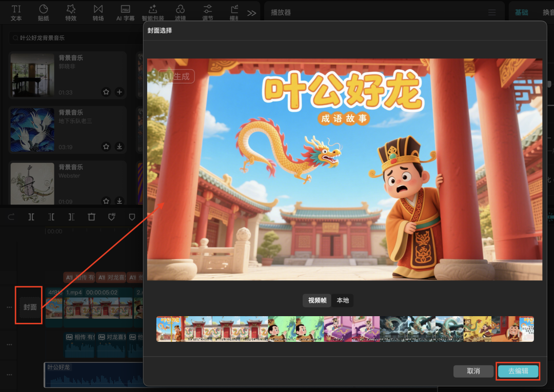This screenshot has height=392, width=554.
Task: Open the AI字幕 subtitles panel
Action: pyautogui.click(x=126, y=12)
